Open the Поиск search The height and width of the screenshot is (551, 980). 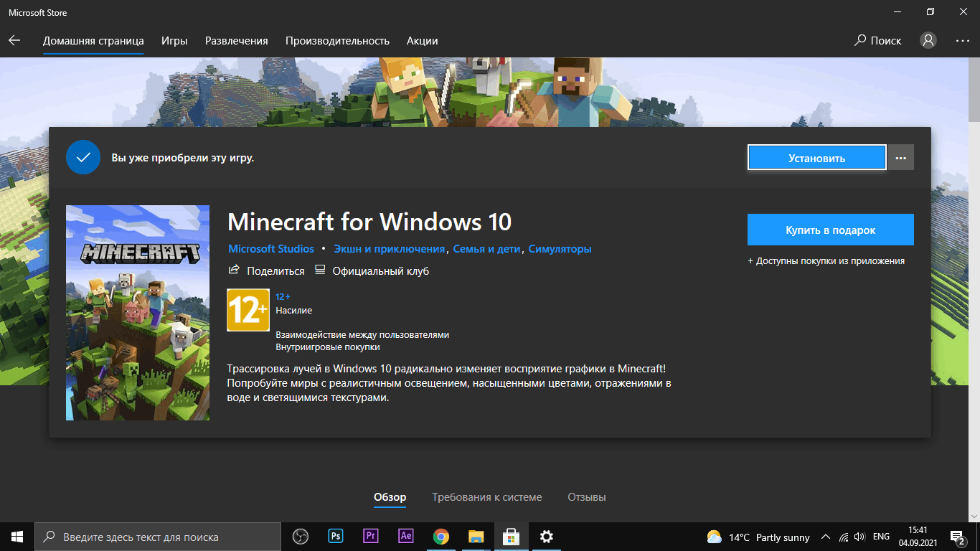pos(877,40)
